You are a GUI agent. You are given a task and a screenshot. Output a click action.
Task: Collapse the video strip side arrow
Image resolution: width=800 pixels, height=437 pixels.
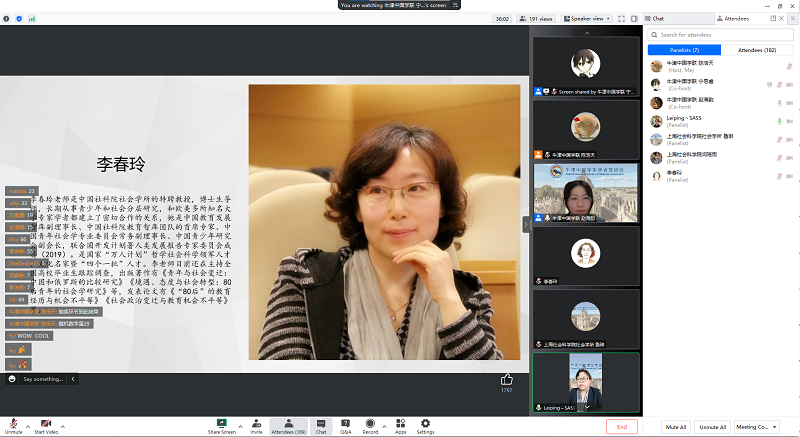click(526, 224)
